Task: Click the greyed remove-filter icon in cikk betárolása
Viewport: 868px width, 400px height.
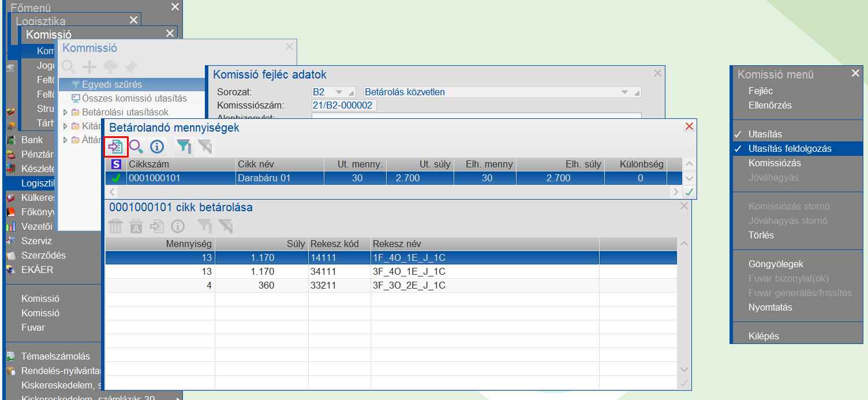Action: point(225,226)
